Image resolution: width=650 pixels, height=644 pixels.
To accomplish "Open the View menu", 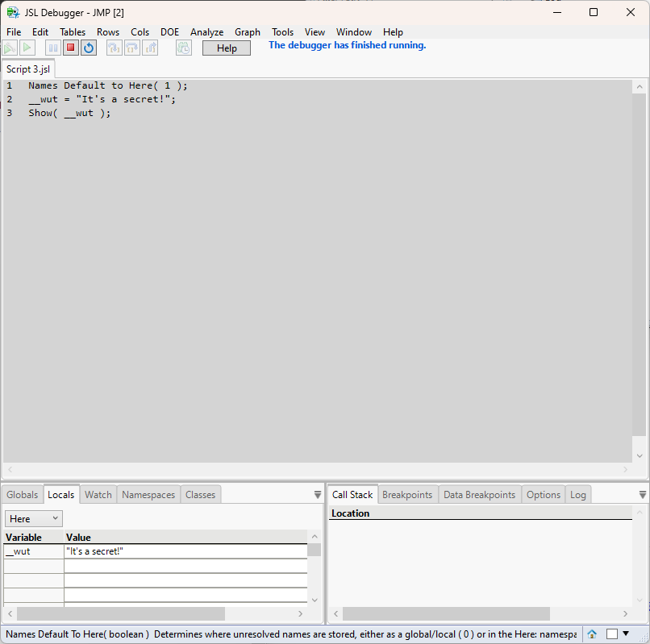I will pyautogui.click(x=315, y=32).
